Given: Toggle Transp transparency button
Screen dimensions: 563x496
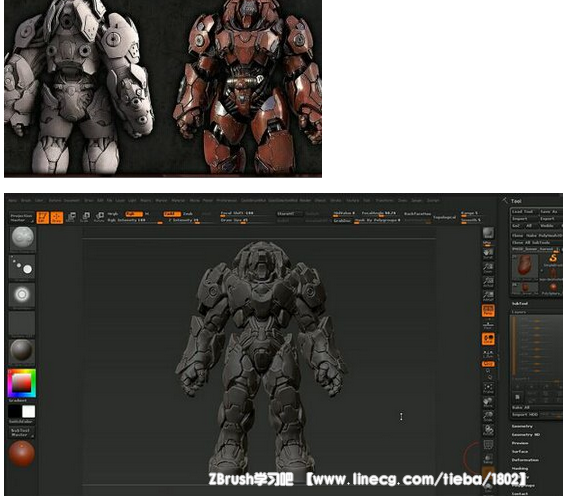Looking at the screenshot, I should (488, 459).
